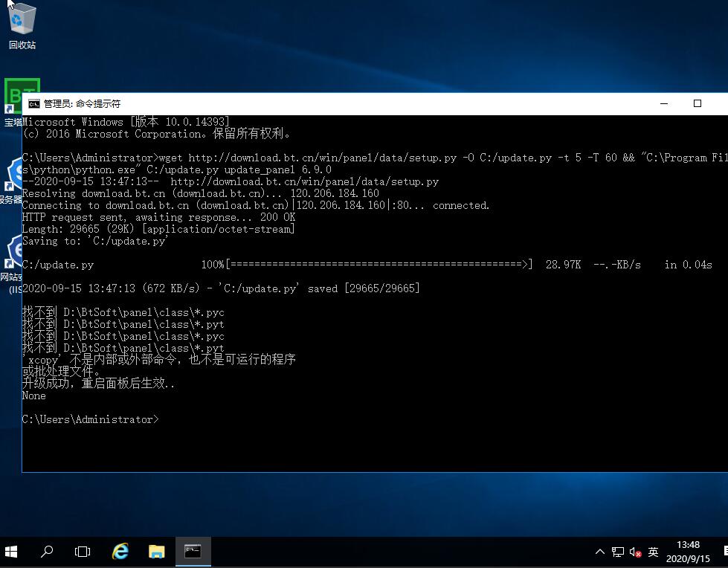Click the 'xcopy' 不是内部或外部命令 error line
Screen dimensions: 728x568
(159, 360)
